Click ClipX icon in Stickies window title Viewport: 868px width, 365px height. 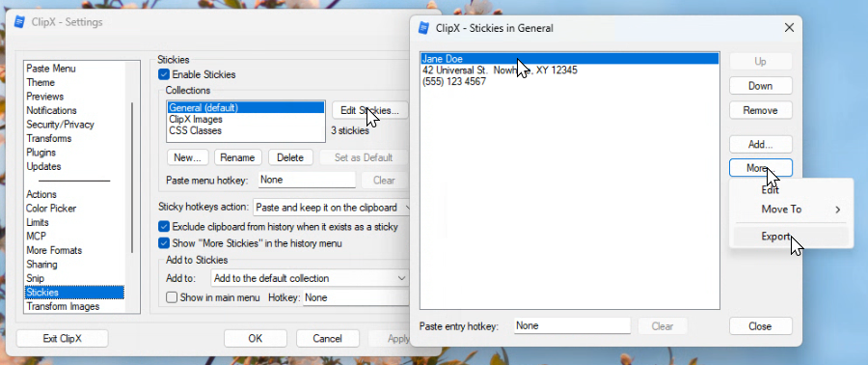click(x=424, y=28)
